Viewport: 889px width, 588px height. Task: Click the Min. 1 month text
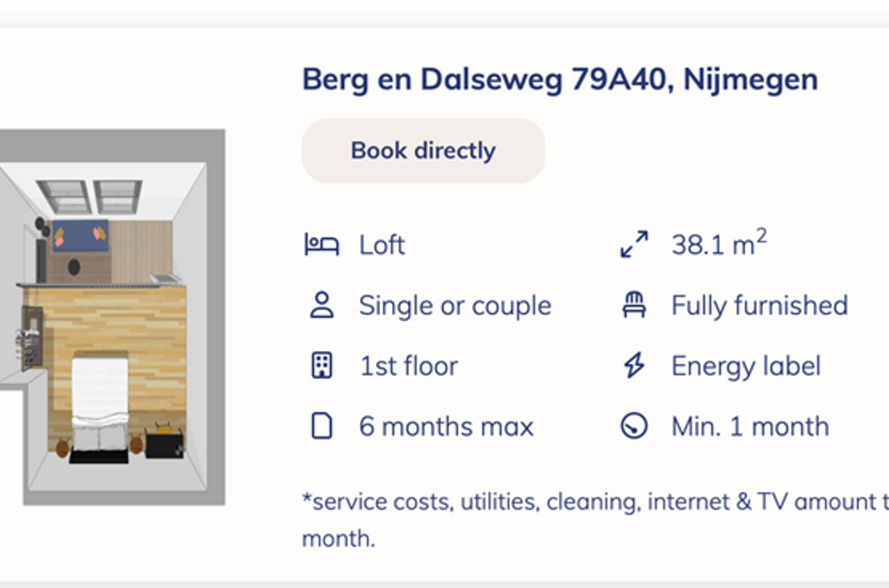pyautogui.click(x=750, y=426)
